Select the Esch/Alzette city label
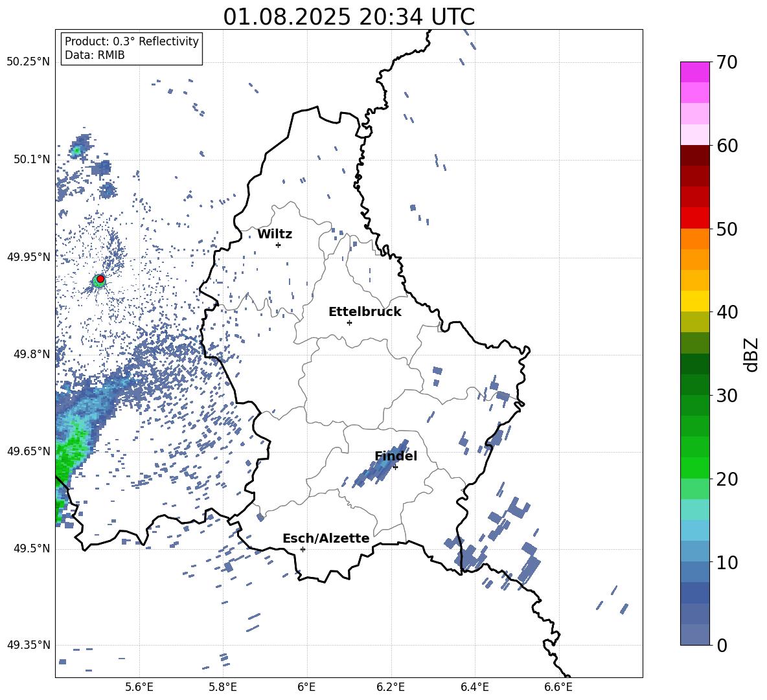 pyautogui.click(x=326, y=538)
